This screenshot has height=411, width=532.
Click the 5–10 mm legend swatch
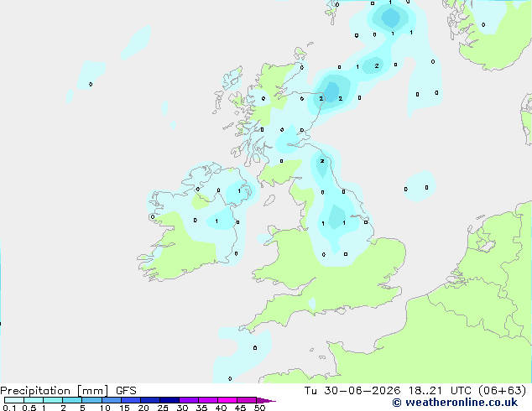pyautogui.click(x=91, y=400)
